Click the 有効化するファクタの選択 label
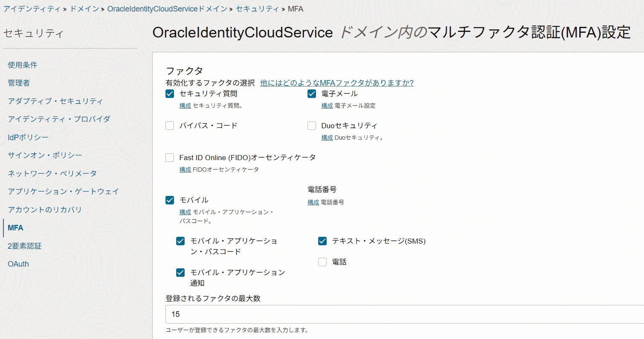Viewport: 644px width, 339px height. point(210,83)
